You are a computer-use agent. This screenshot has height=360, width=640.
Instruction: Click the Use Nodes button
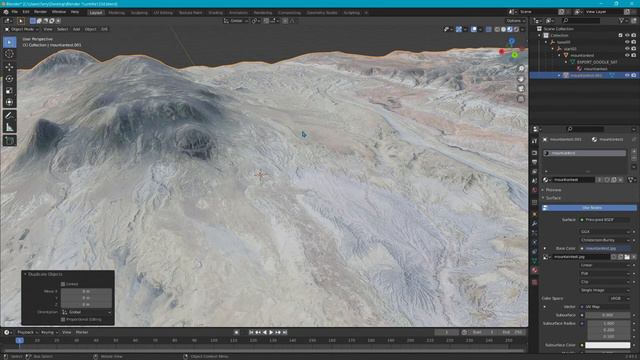[x=589, y=208]
